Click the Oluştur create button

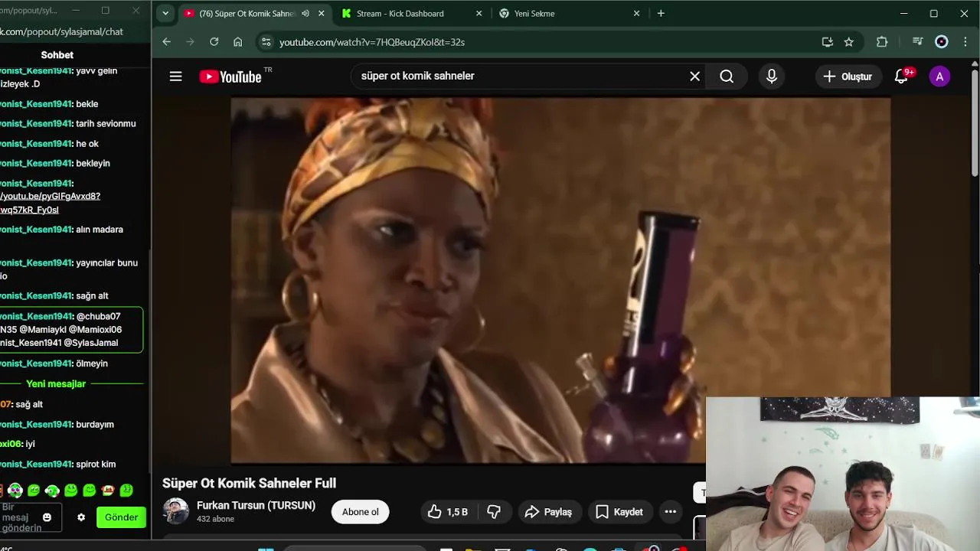[848, 77]
